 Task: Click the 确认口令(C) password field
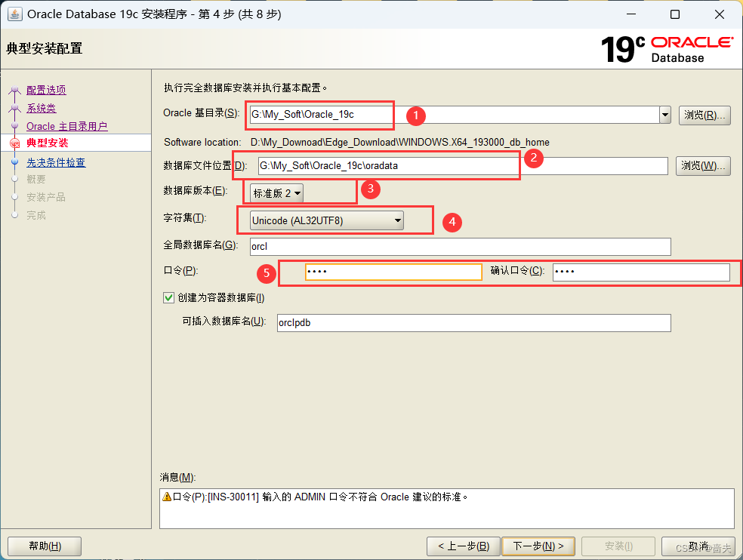[x=641, y=272]
